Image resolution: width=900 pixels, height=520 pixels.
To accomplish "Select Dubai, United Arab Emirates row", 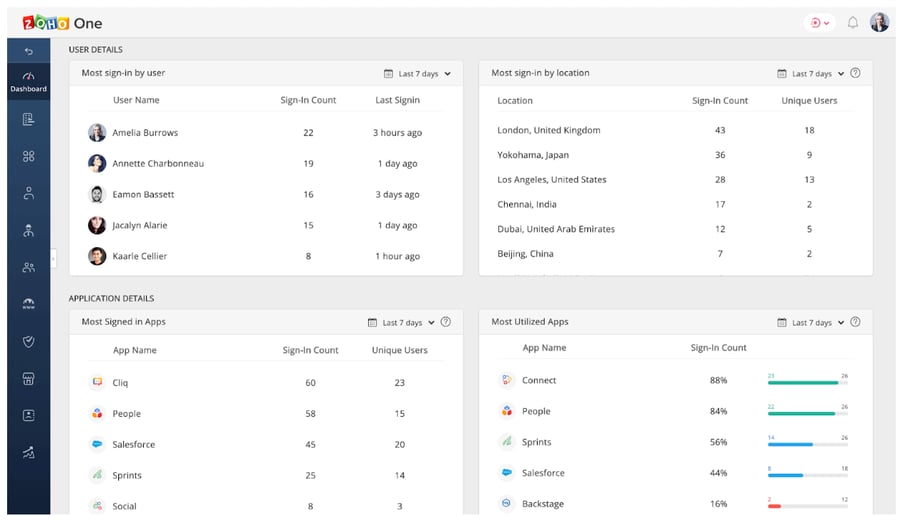I will pos(676,229).
